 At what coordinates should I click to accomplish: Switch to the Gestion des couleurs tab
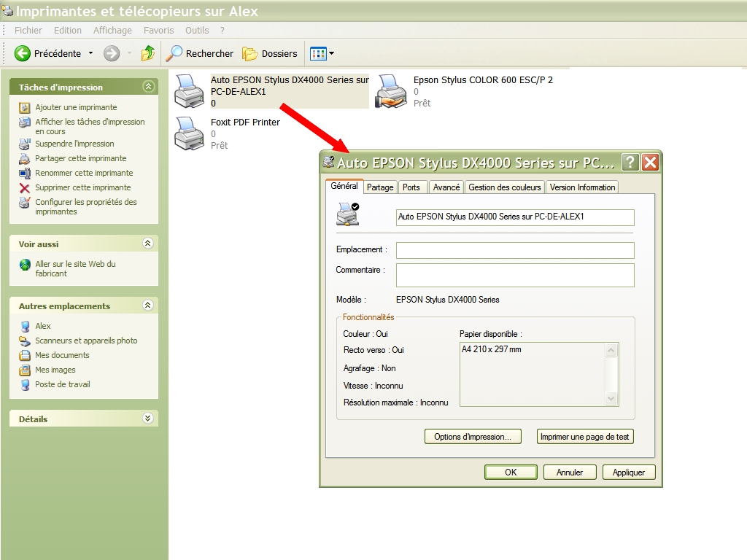tap(505, 187)
